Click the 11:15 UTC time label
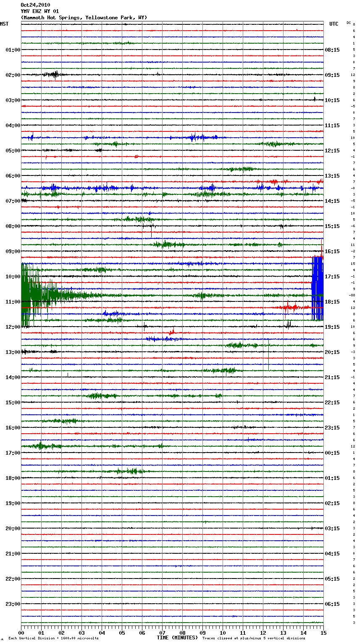This screenshot has height=644, width=357. (332, 126)
